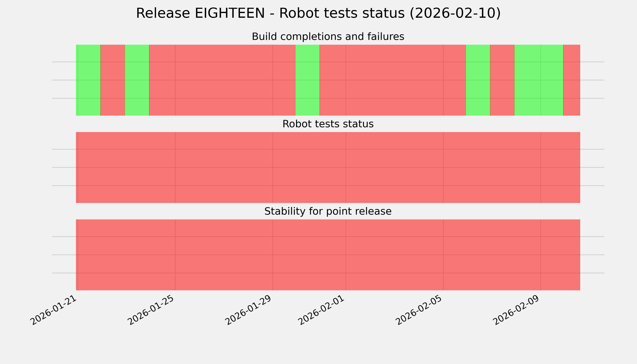Viewport: 637px width, 364px height.
Task: Click the red band of the Robot tests status panel
Action: tap(328, 167)
